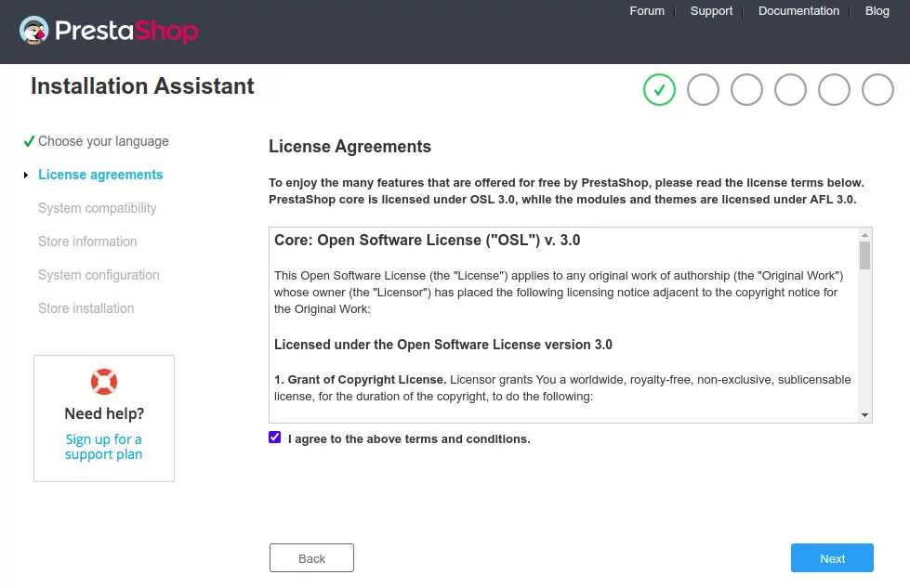The image size is (910, 588).
Task: Click the Next button
Action: pos(832,558)
